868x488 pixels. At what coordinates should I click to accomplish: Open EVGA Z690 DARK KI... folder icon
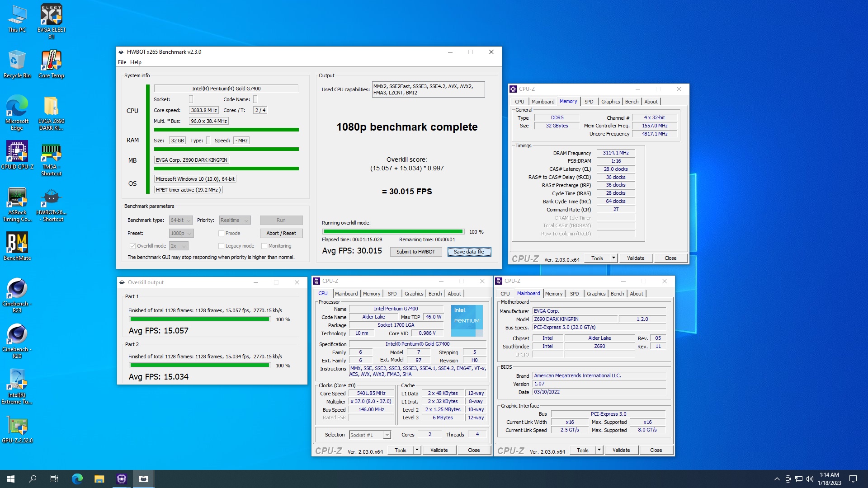51,113
